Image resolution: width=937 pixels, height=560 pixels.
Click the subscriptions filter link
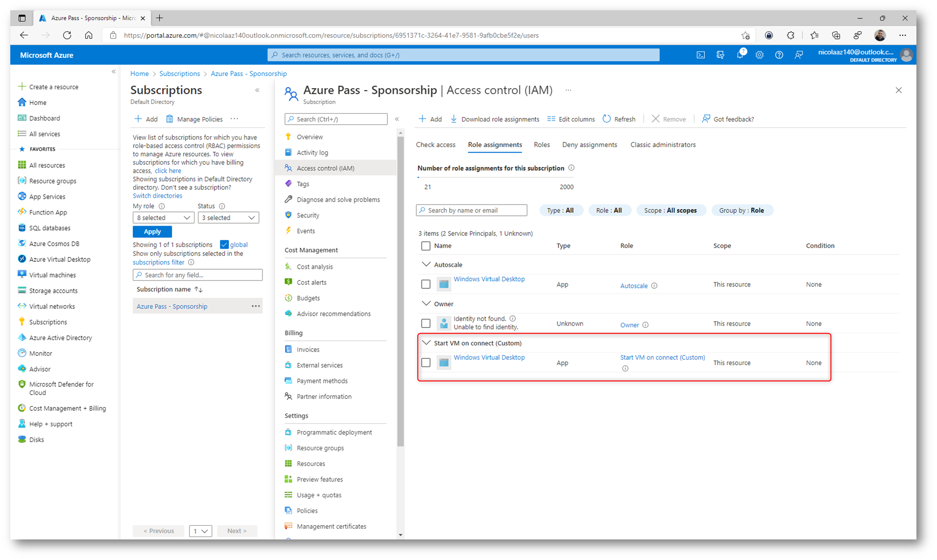158,262
